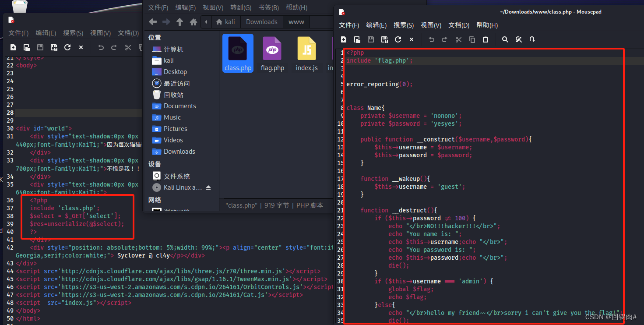Reload document in left Mousepad window
644x325 pixels.
tap(67, 47)
